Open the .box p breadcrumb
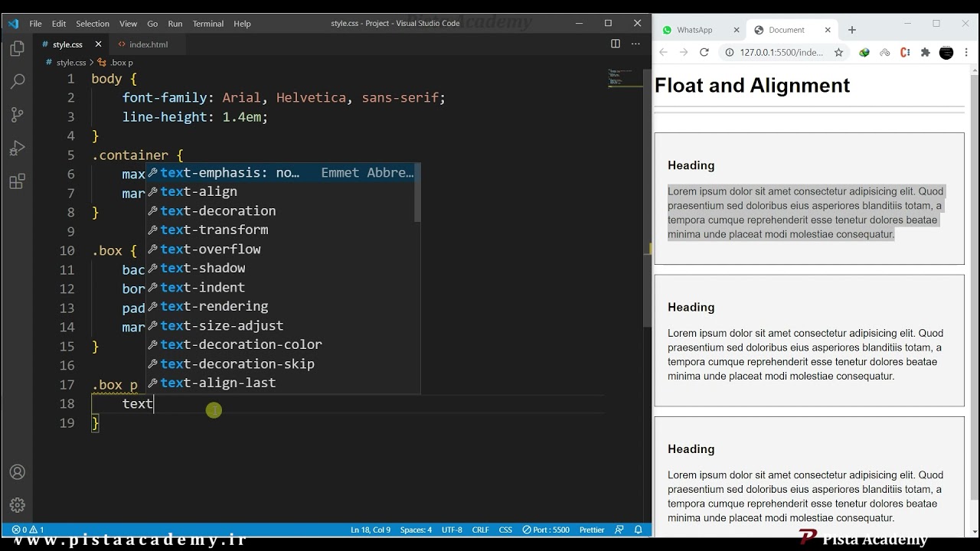Viewport: 980px width, 551px height. 116,63
